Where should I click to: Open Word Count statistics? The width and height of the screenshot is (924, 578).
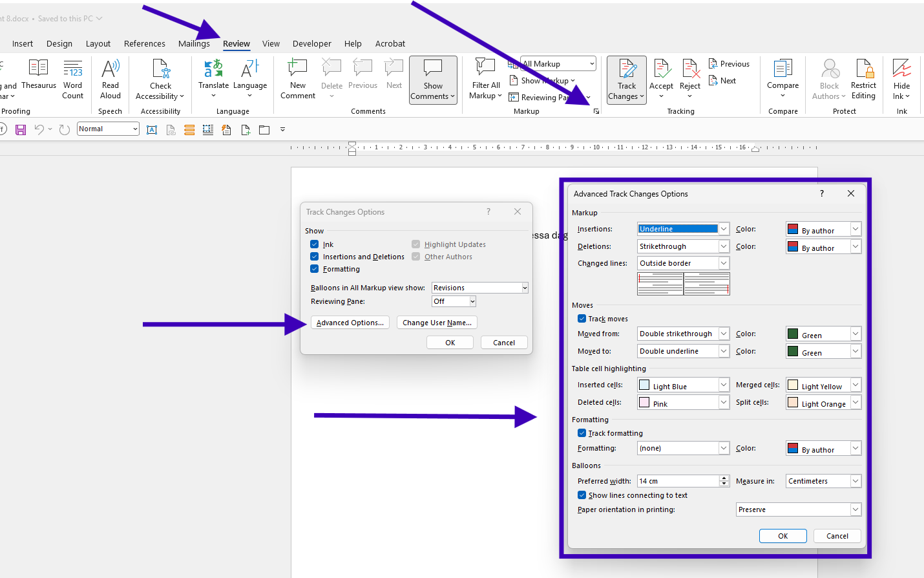(x=73, y=79)
